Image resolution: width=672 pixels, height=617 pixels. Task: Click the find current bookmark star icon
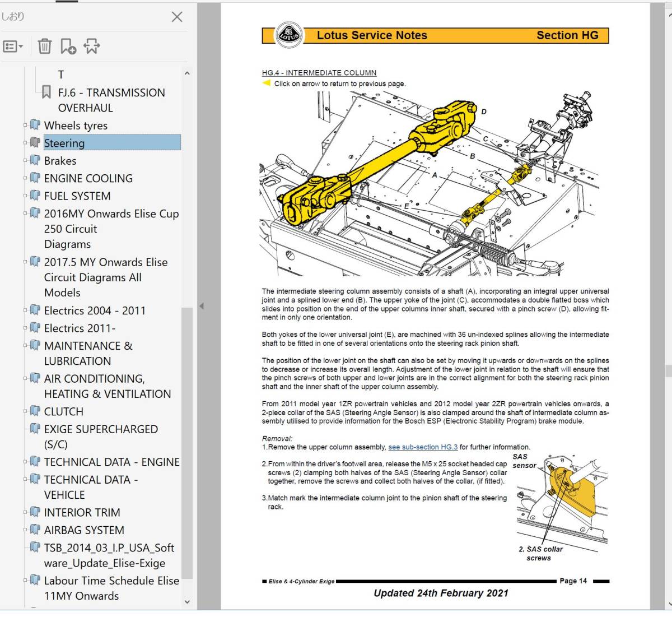click(92, 47)
